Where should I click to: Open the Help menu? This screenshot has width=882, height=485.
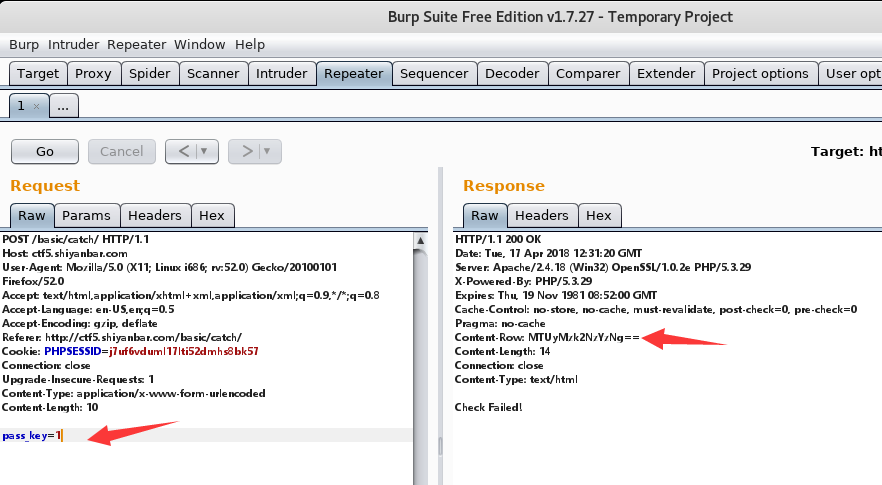point(250,44)
